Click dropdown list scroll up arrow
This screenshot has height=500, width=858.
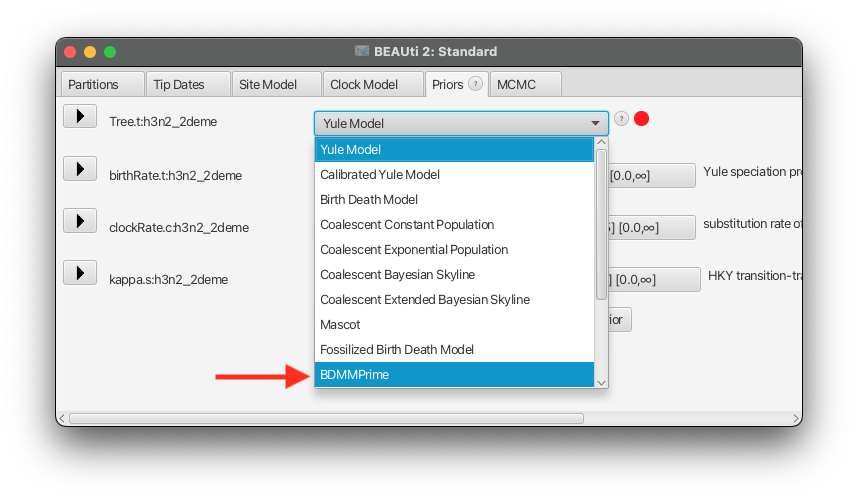tap(601, 142)
